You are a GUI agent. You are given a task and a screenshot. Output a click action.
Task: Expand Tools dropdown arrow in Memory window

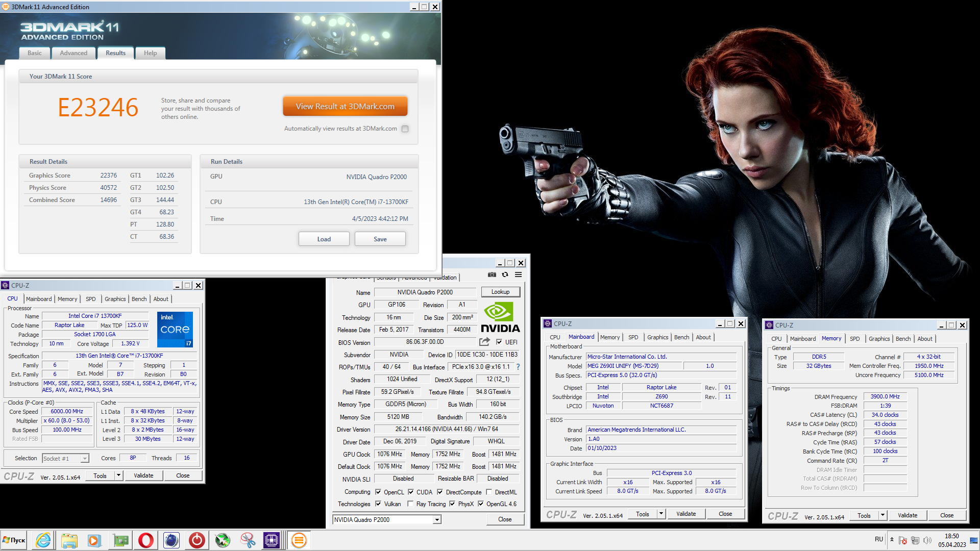click(883, 515)
